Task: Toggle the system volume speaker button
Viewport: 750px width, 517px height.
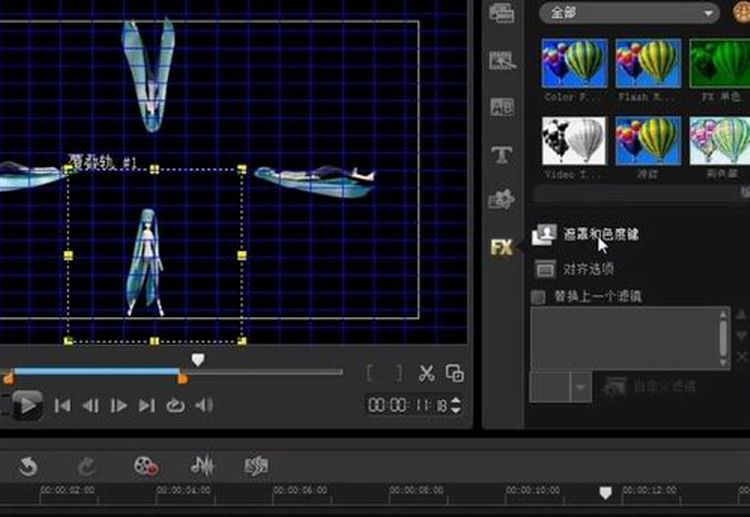Action: 204,406
